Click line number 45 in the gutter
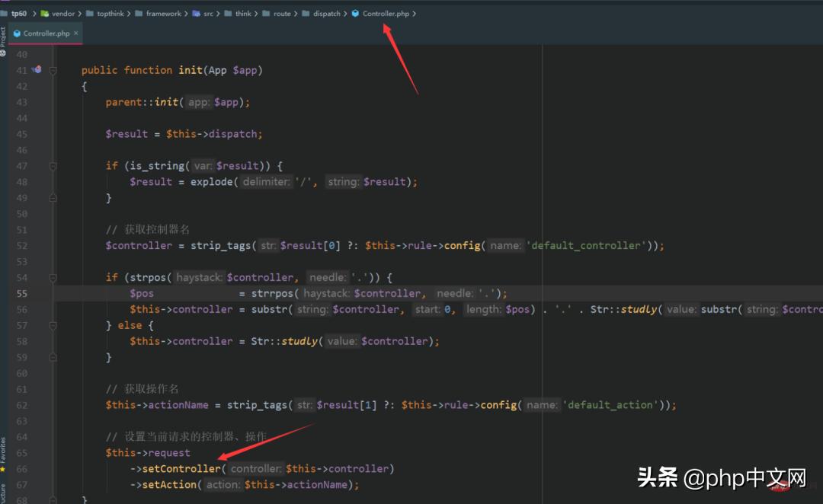The height and width of the screenshot is (504, 823). pos(21,134)
